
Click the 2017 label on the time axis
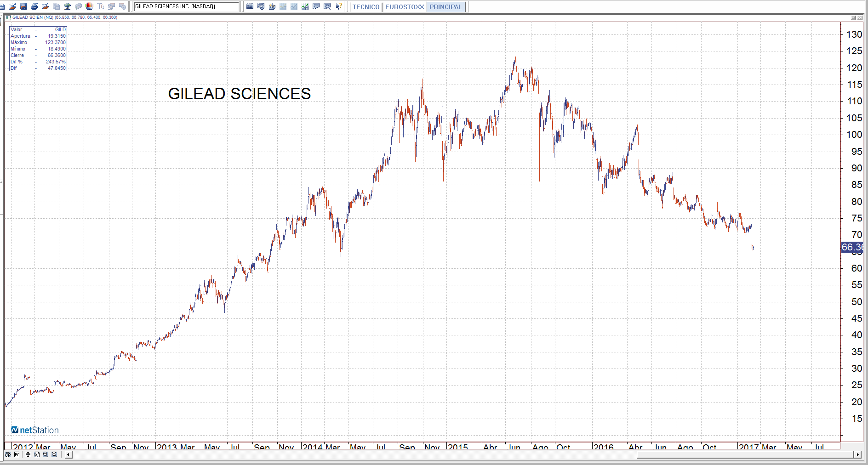click(x=749, y=447)
